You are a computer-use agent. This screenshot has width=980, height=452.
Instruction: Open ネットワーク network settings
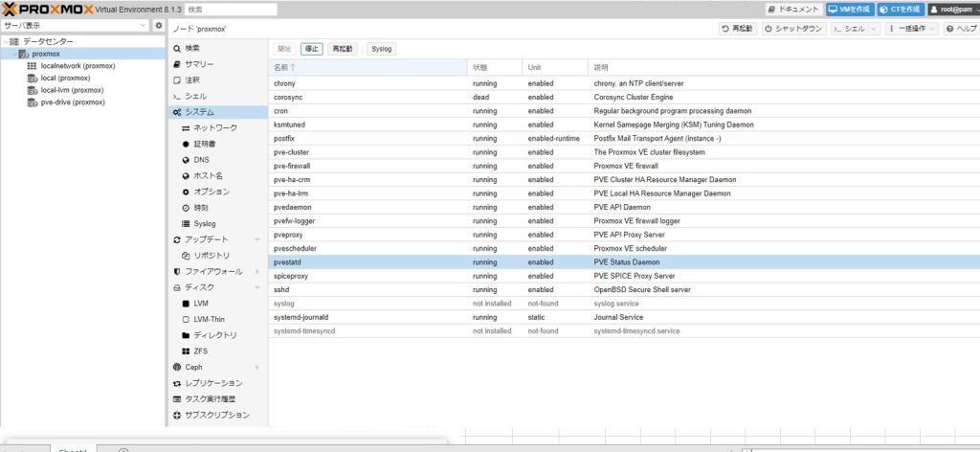pyautogui.click(x=217, y=128)
